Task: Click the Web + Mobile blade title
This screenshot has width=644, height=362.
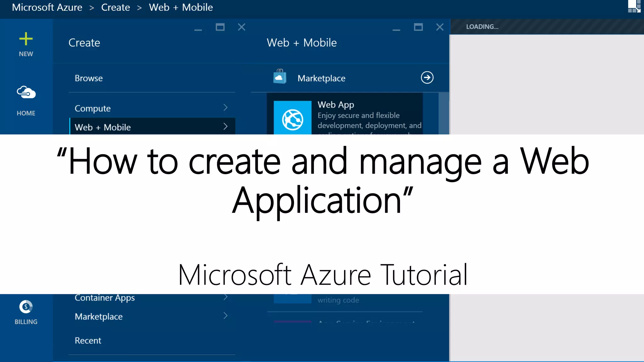Action: pyautogui.click(x=302, y=43)
